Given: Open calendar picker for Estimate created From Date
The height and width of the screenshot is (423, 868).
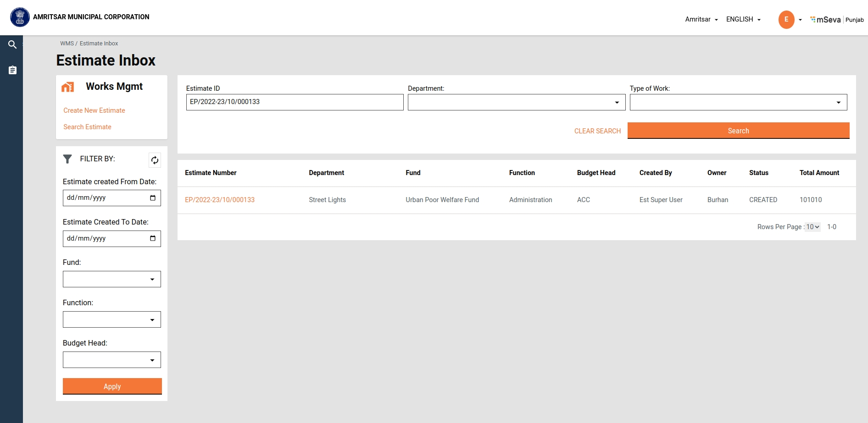Looking at the screenshot, I should point(153,198).
